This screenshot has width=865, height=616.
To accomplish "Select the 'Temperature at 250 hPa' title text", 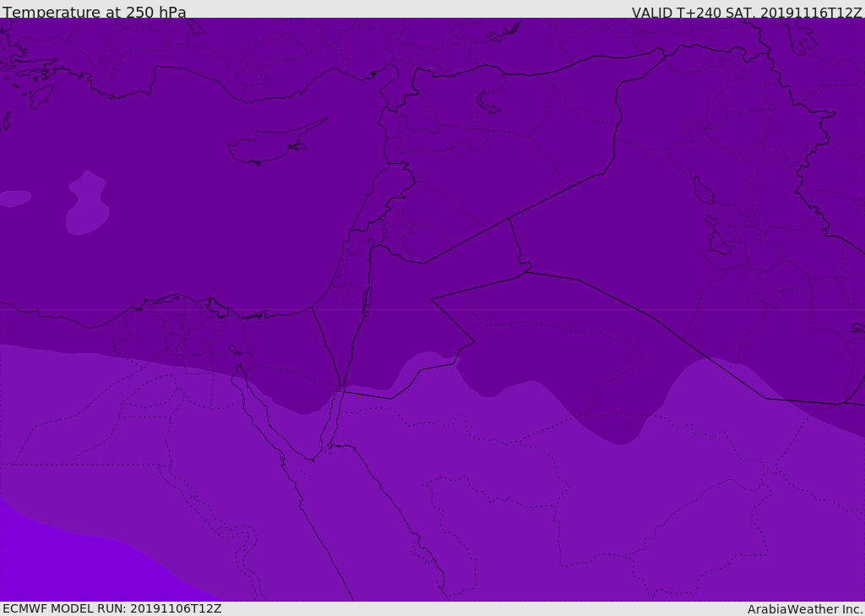I will (95, 12).
